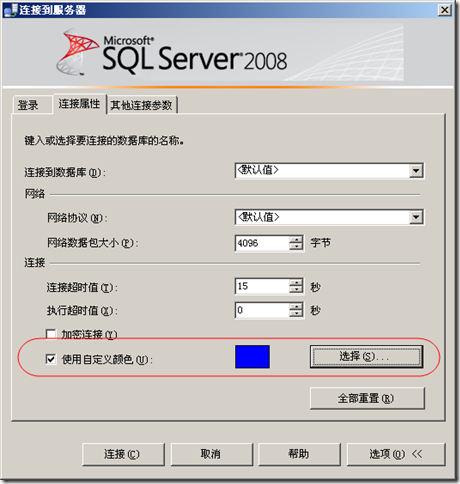460x484 pixels.
Task: Click the 连接到数据库 combo box field
Action: [329, 171]
